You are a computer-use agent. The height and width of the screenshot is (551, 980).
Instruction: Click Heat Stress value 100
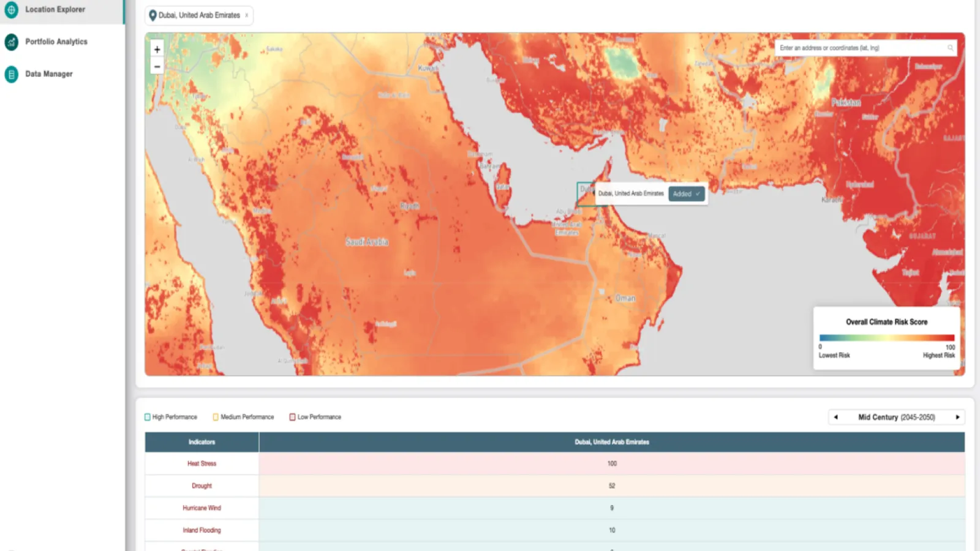[x=612, y=463]
